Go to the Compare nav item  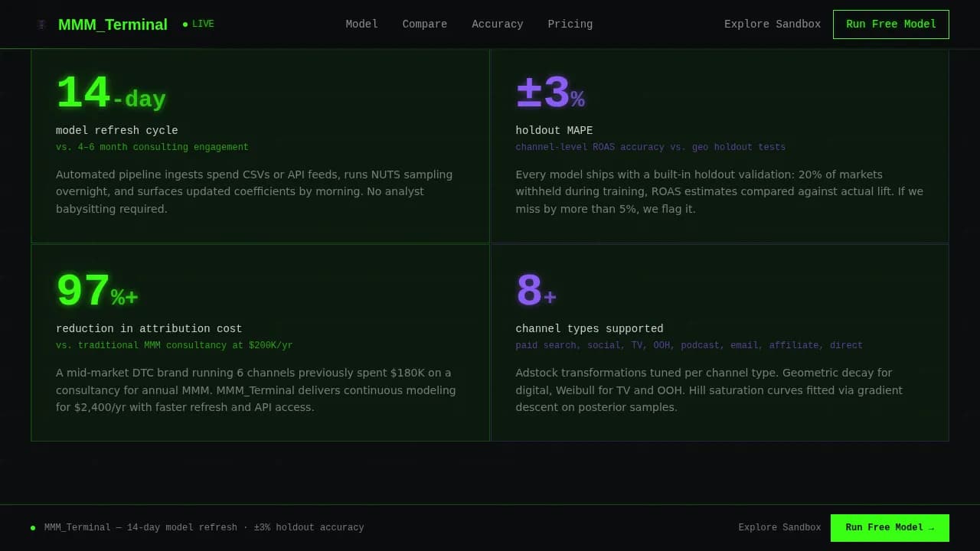(425, 24)
